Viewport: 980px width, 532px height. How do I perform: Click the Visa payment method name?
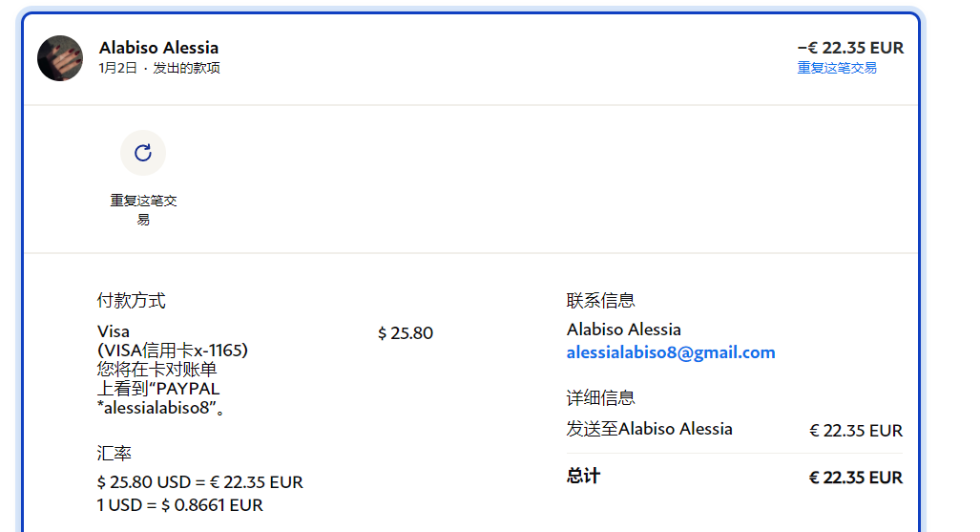[x=114, y=331]
